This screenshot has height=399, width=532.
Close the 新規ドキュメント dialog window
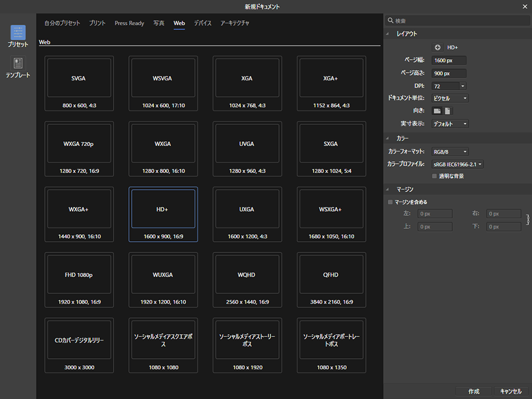[x=524, y=7]
